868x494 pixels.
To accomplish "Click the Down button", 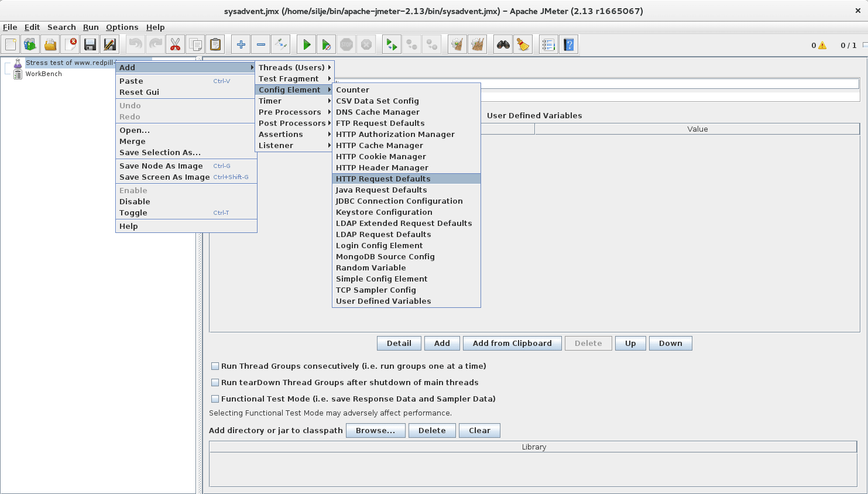I will pyautogui.click(x=671, y=343).
